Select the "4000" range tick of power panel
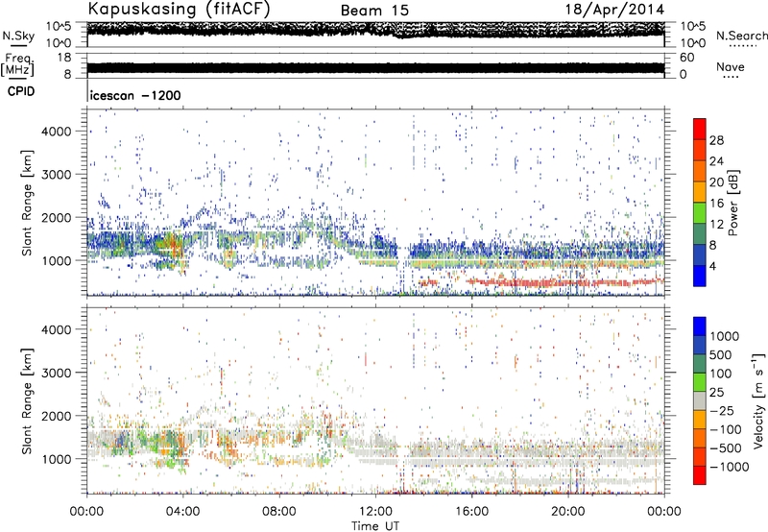The image size is (768, 532). (x=57, y=132)
